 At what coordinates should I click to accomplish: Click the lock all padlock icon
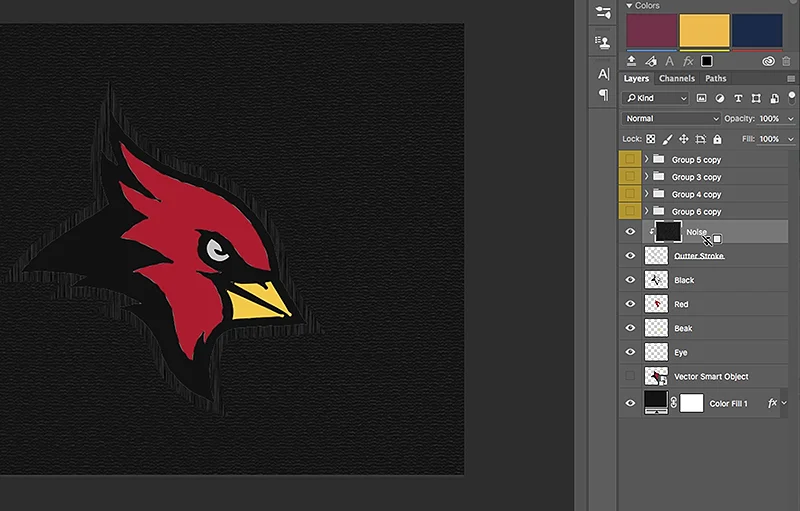point(717,139)
